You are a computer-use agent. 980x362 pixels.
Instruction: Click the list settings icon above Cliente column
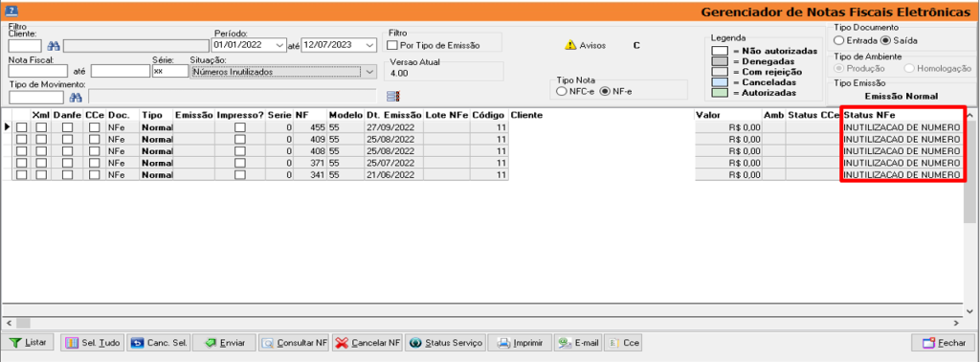(x=392, y=97)
